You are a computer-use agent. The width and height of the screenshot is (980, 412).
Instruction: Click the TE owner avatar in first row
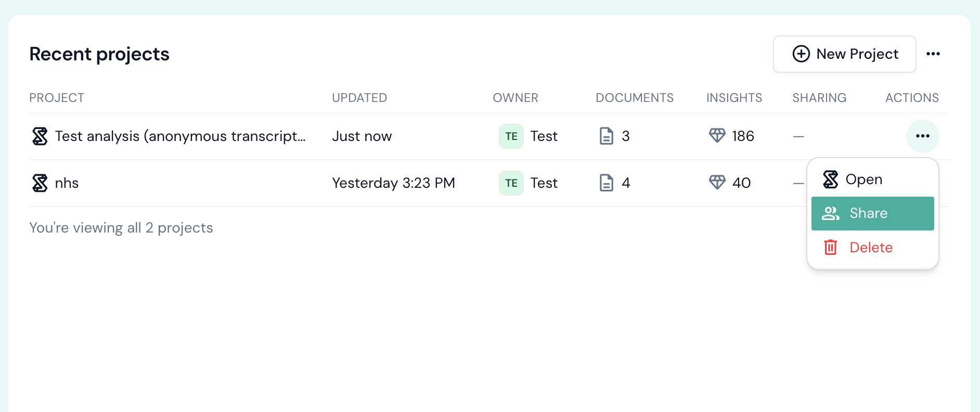tap(511, 136)
